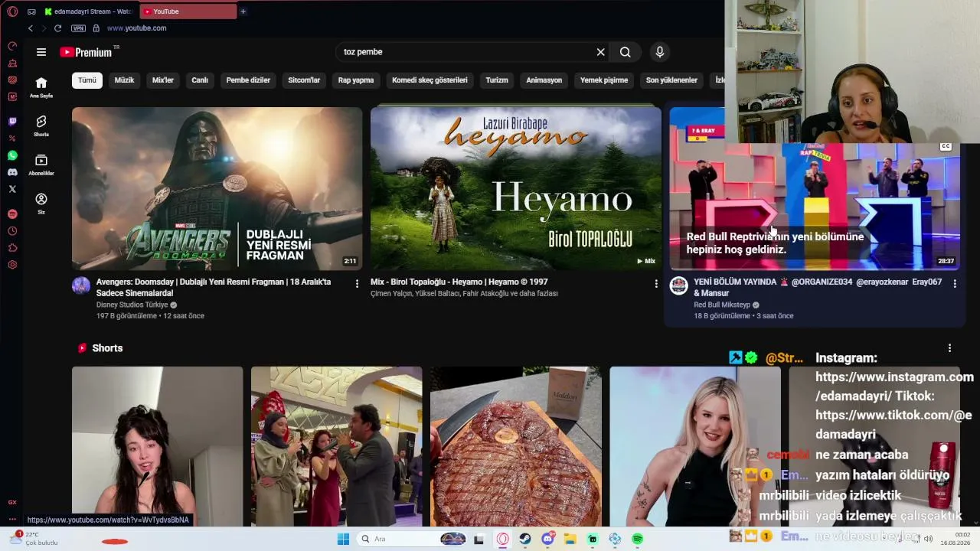The width and height of the screenshot is (980, 551).
Task: Open Siz profile section in sidebar
Action: pos(41,203)
